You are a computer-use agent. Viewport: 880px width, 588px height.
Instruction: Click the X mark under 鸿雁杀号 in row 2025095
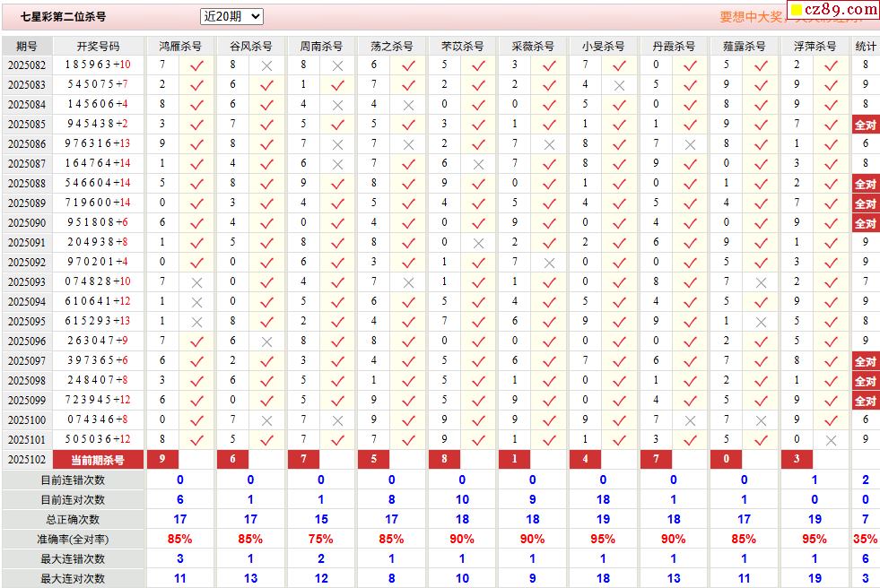[x=196, y=323]
